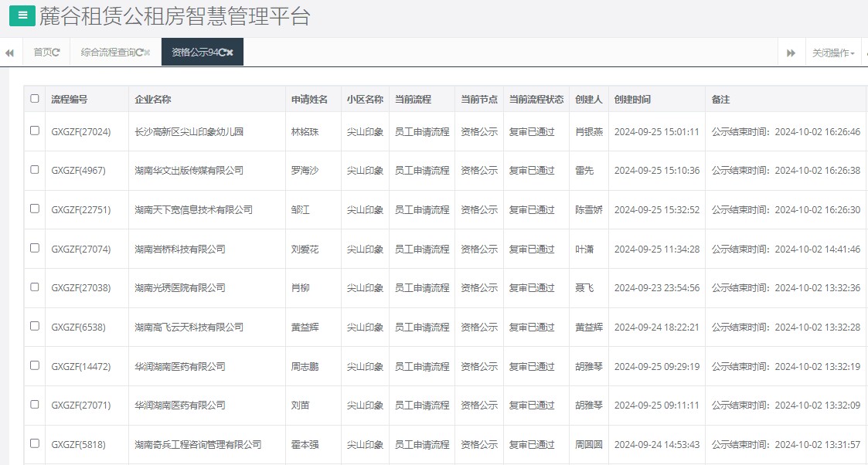Viewport: 868px width, 465px height.
Task: Click the left double-arrow tab scroll icon
Action: pyautogui.click(x=9, y=53)
